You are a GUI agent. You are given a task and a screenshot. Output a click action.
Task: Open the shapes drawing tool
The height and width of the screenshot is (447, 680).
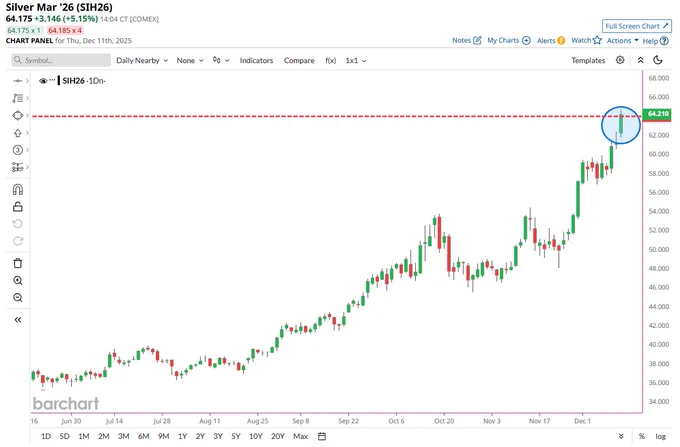click(17, 116)
